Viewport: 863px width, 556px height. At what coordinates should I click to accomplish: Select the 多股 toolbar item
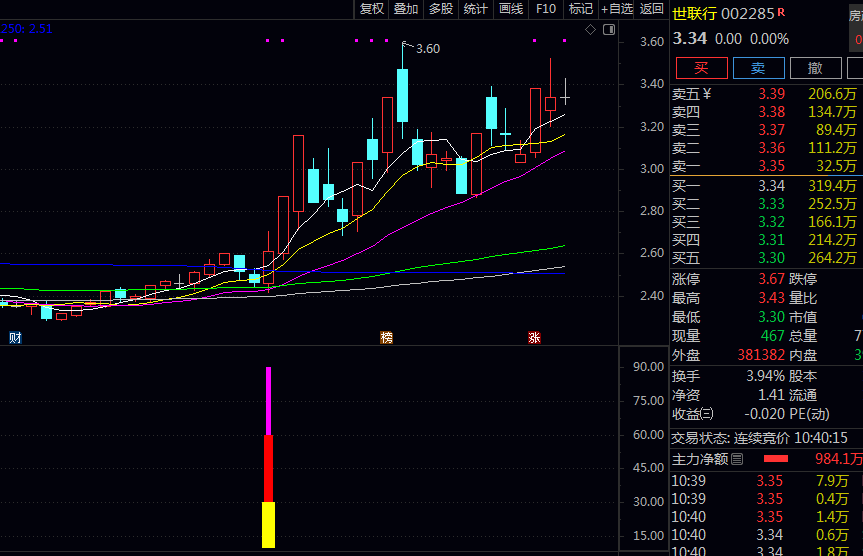[440, 9]
